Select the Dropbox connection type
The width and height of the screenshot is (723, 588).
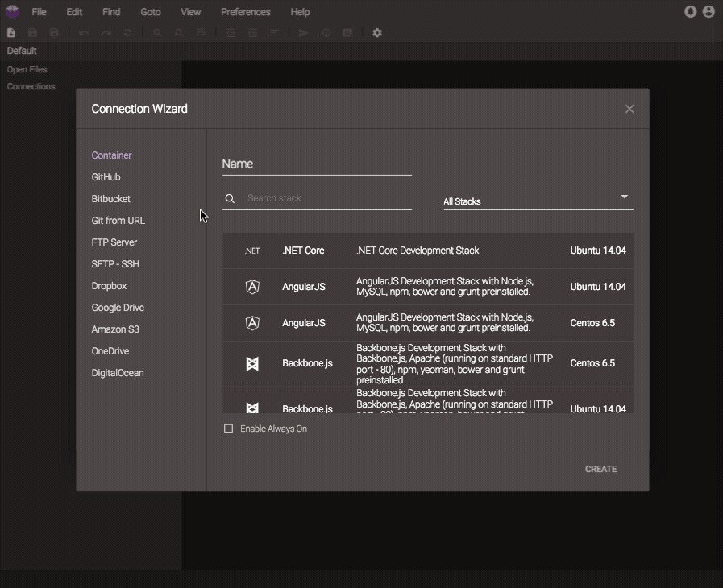click(109, 286)
